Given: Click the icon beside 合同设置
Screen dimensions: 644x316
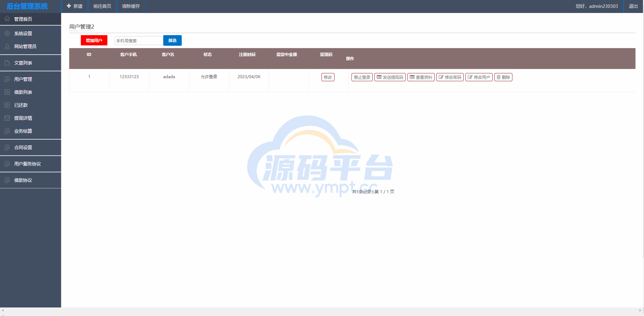Looking at the screenshot, I should pos(7,147).
